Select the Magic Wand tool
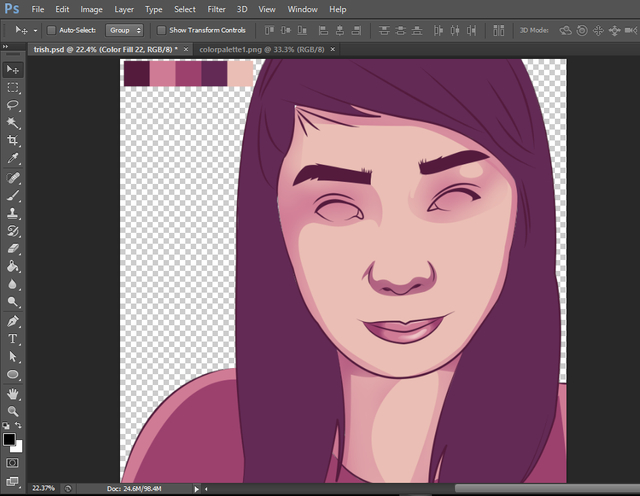 pyautogui.click(x=13, y=123)
